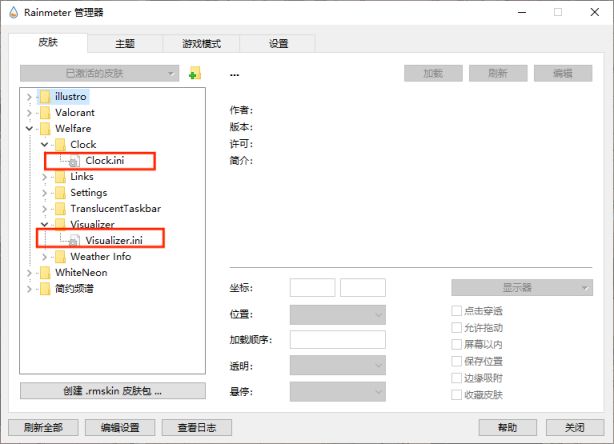Viewport: 614px width, 444px height.
Task: Click the Clock.ini file icon
Action: pyautogui.click(x=74, y=161)
